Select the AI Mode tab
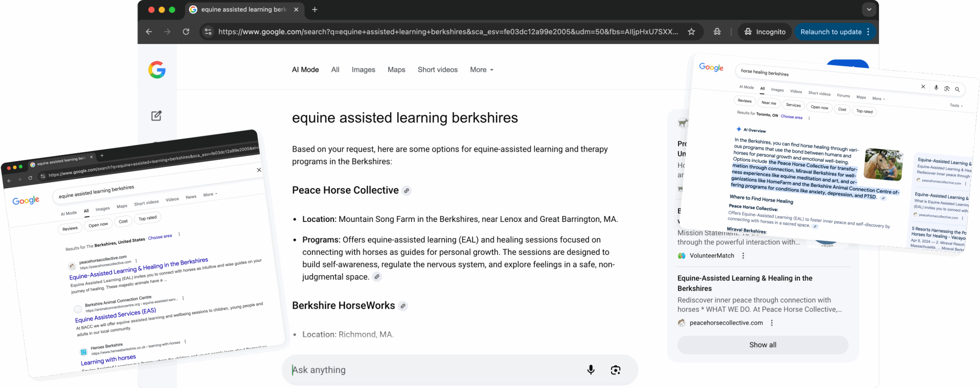 [x=305, y=70]
